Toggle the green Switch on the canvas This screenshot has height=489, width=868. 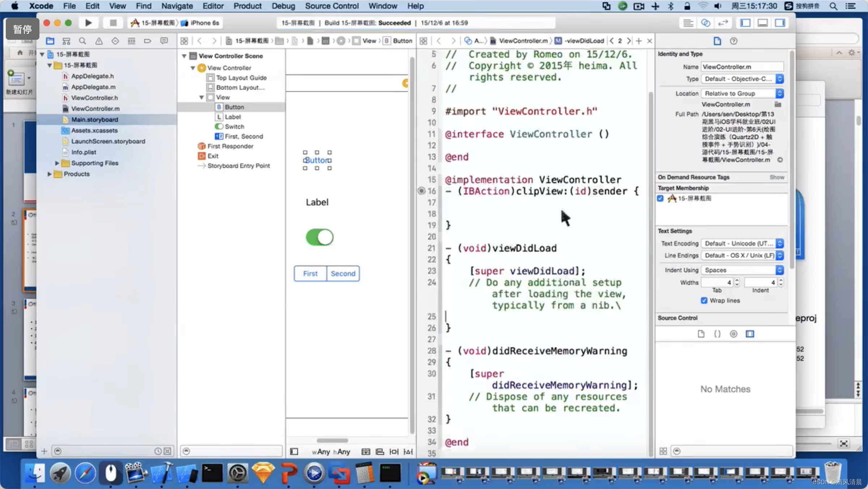pyautogui.click(x=319, y=237)
